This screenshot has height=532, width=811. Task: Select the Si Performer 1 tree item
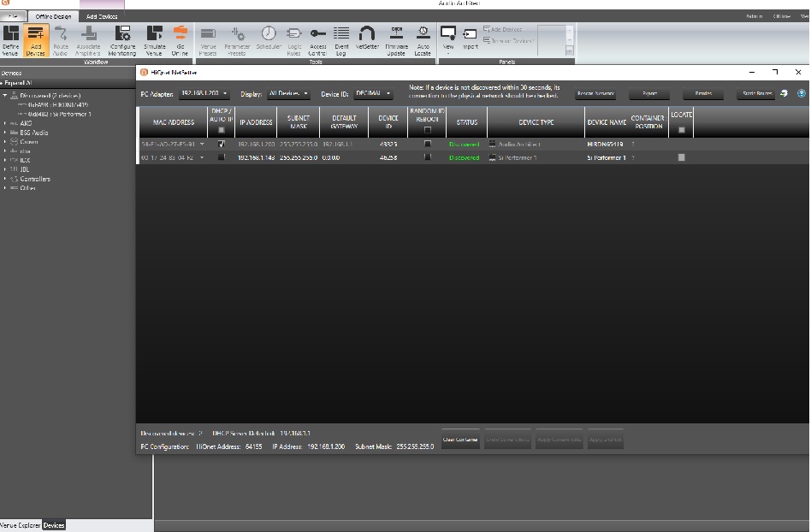(59, 115)
